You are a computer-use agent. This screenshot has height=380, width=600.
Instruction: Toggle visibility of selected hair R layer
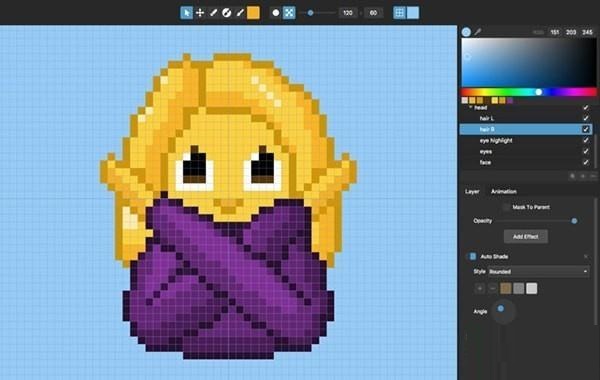pos(586,129)
